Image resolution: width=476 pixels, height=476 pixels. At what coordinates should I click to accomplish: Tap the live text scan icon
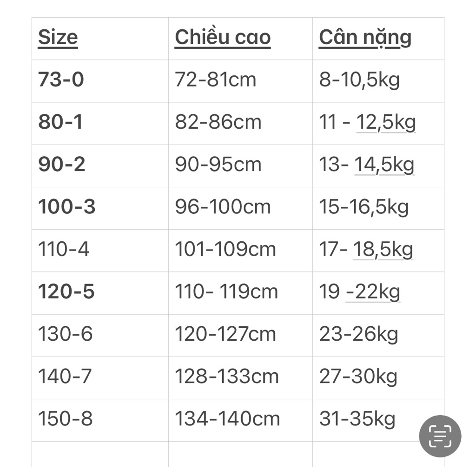click(440, 436)
